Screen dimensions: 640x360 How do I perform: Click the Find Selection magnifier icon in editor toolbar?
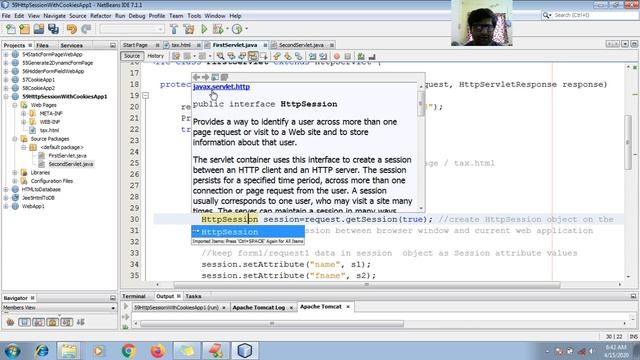point(220,56)
